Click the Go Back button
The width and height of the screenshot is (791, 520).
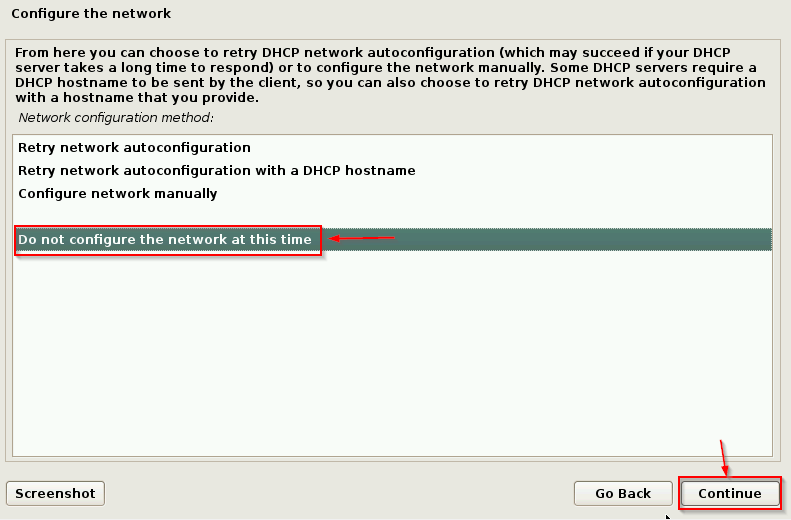point(623,493)
